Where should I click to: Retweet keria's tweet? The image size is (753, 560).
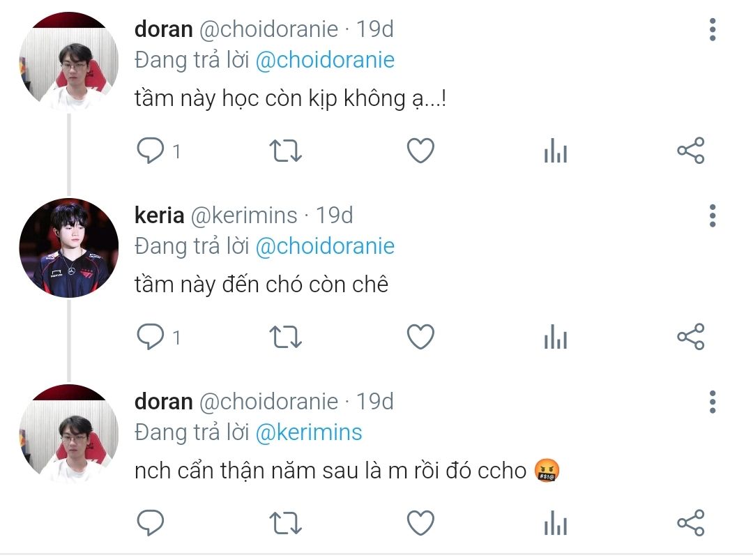[x=285, y=338]
